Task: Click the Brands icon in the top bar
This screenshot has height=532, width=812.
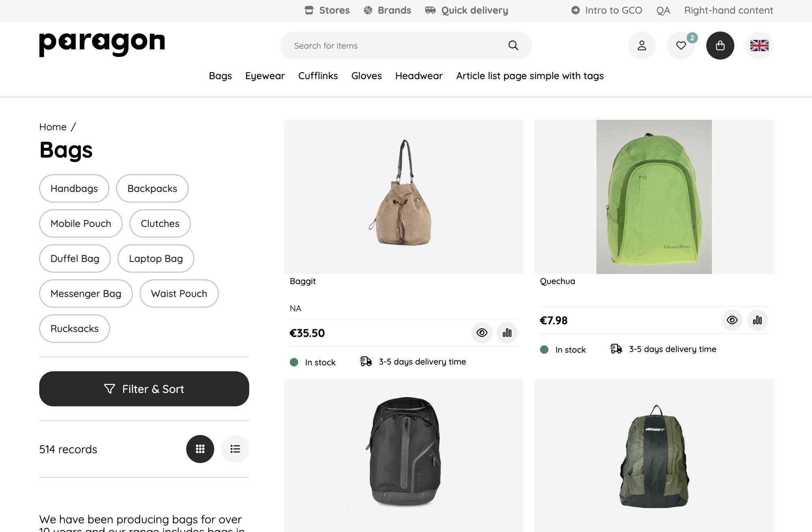Action: [367, 10]
